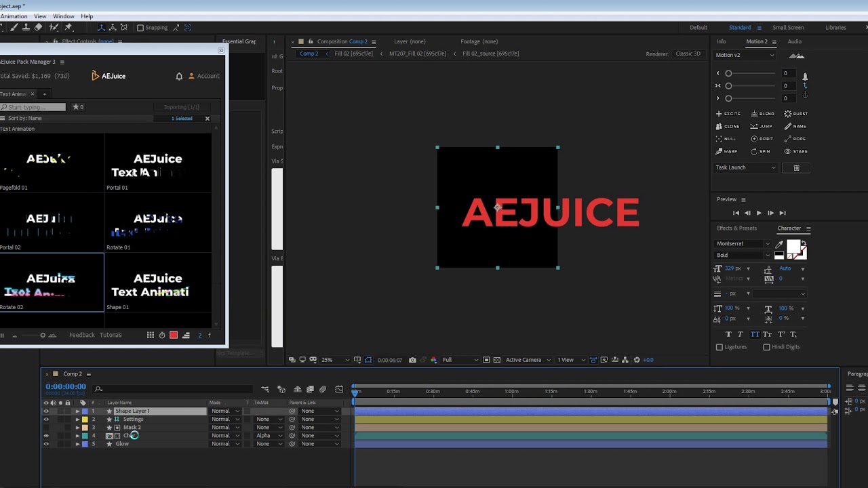Open the Tutorials link in AEJuice
Screen dimensions: 868x488
tap(111, 335)
